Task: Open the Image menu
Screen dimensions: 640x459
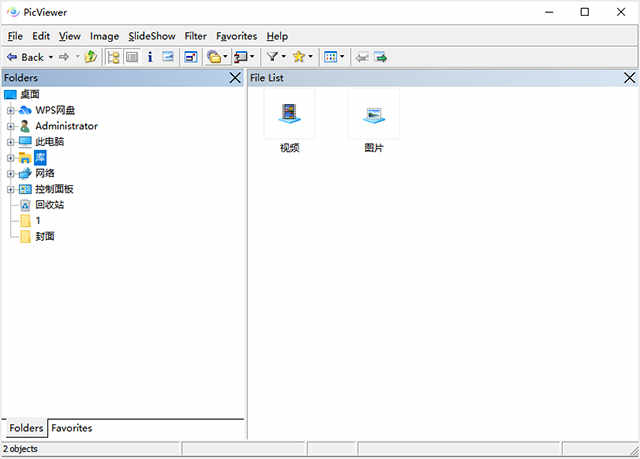Action: [x=104, y=36]
